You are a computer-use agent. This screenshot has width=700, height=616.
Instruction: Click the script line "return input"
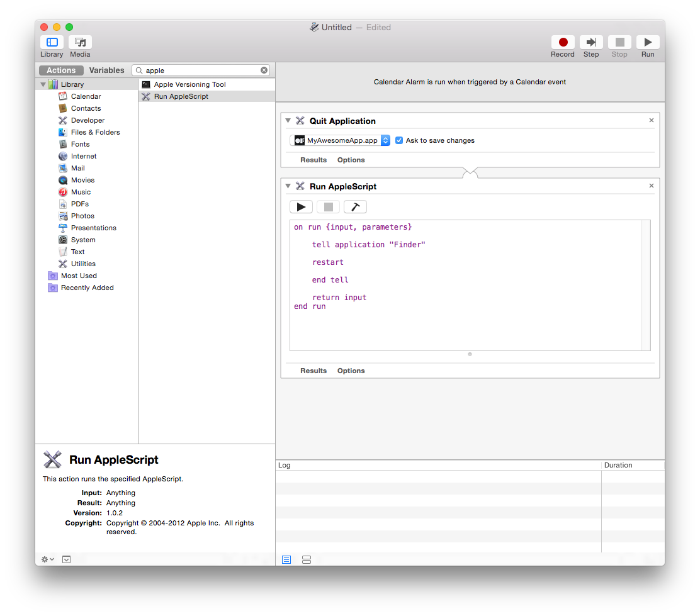coord(339,298)
